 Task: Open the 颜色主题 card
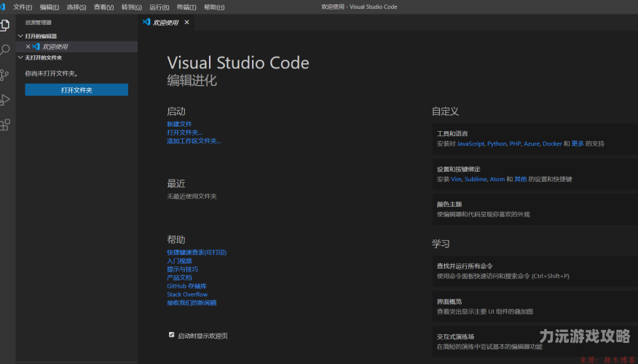(535, 209)
